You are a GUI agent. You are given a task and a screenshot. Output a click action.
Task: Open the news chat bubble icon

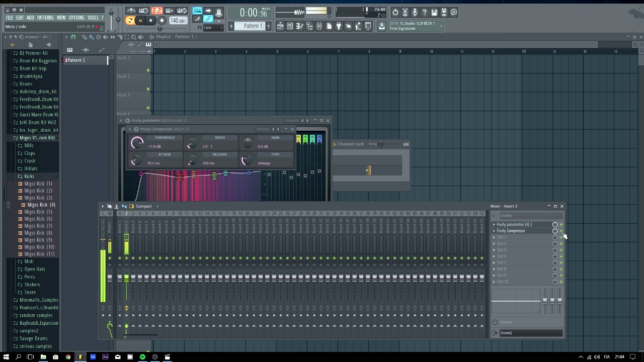[x=454, y=12]
